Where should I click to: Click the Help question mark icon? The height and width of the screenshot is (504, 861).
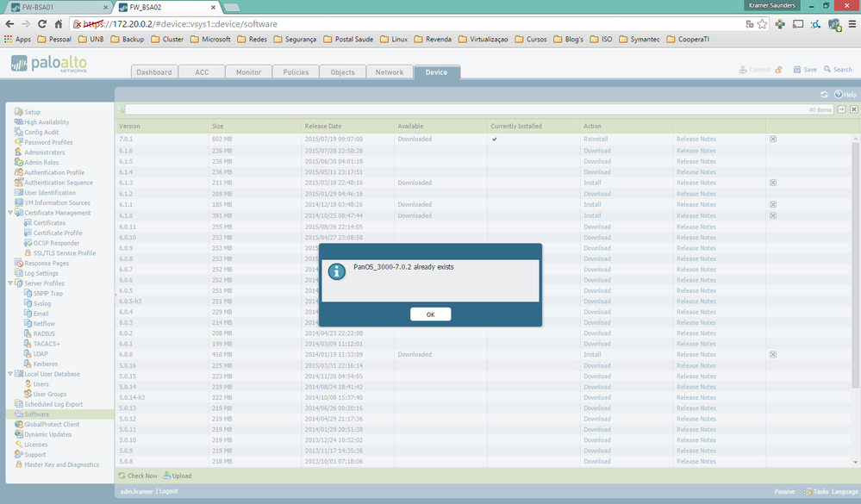tap(838, 95)
